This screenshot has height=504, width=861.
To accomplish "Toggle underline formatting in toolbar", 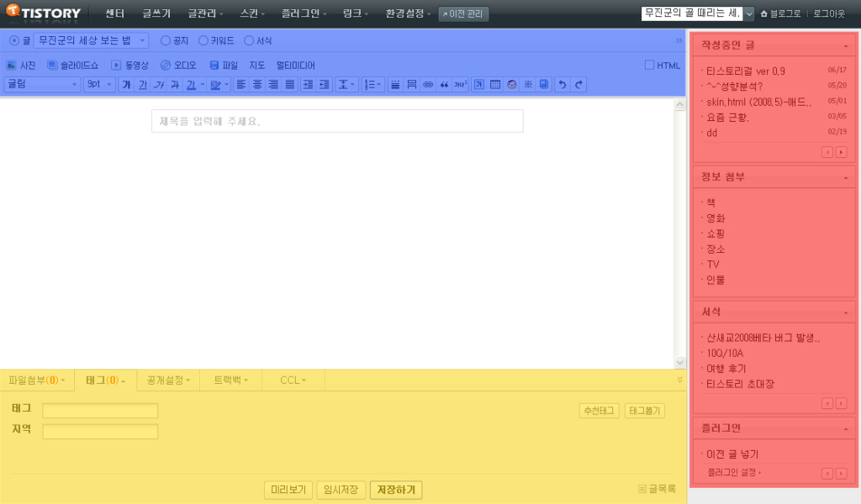I will [143, 85].
